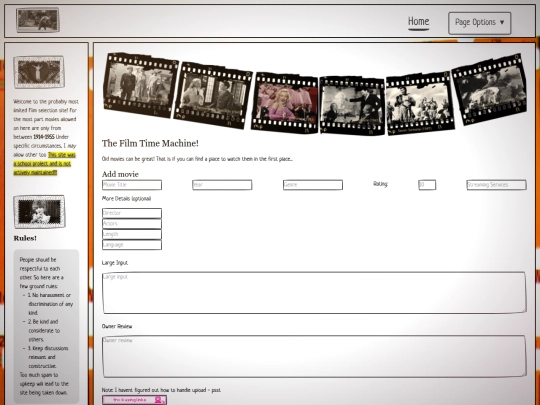Click the Streaming Services input field
This screenshot has height=405, width=540.
[496, 185]
